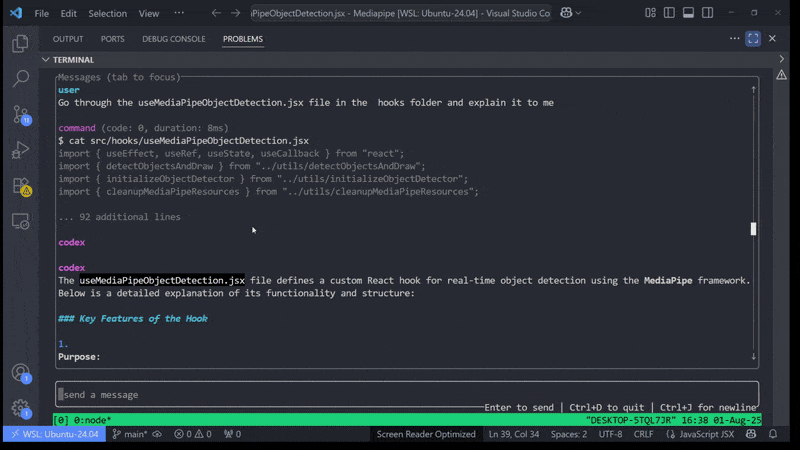Image resolution: width=800 pixels, height=450 pixels.
Task: Click the terminal scrollbar thumb
Action: click(754, 229)
